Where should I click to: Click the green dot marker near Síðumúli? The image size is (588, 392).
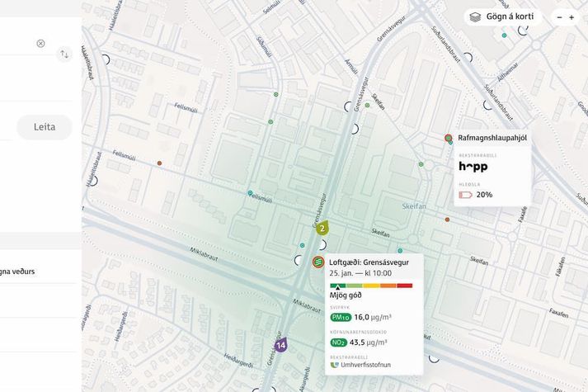(276, 95)
